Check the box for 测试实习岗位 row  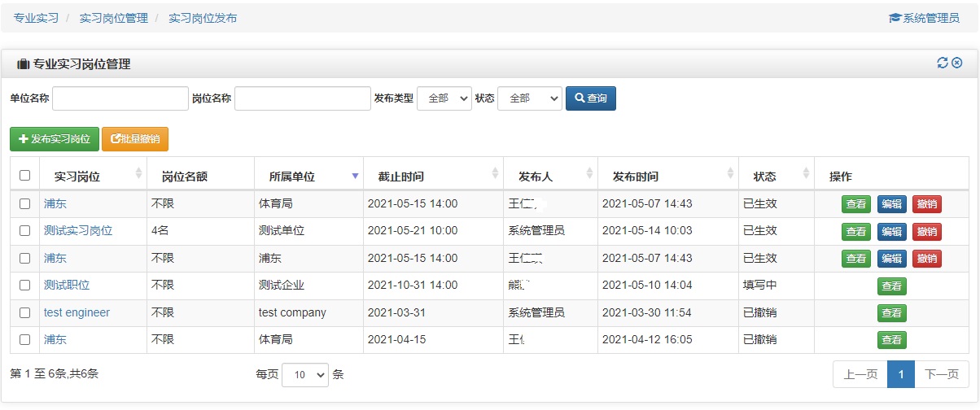24,231
